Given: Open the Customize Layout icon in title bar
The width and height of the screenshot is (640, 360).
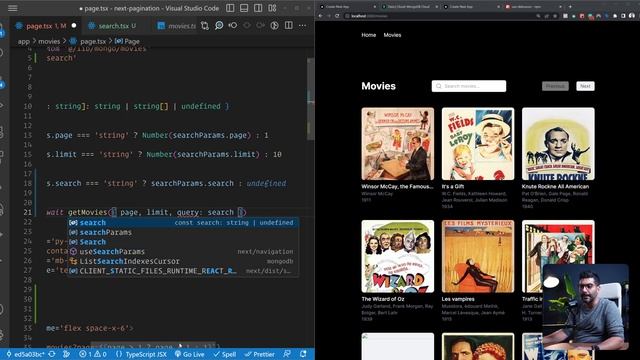Looking at the screenshot, I should pyautogui.click(x=272, y=8).
